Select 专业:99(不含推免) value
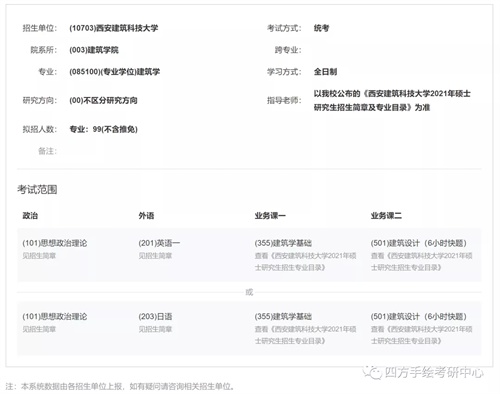Image resolution: width=500 pixels, height=394 pixels. click(103, 129)
